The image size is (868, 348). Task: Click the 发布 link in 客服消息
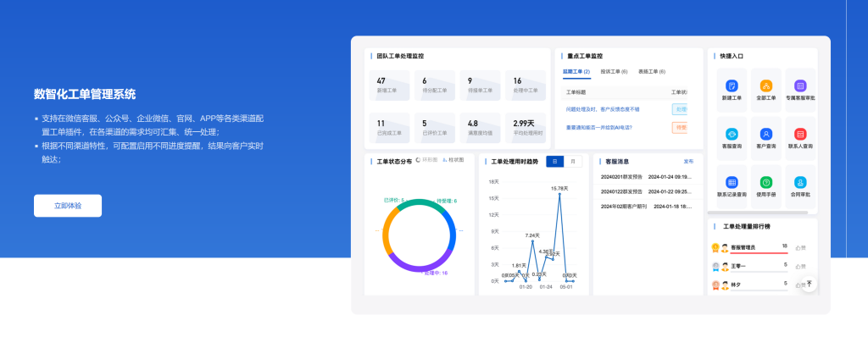688,161
